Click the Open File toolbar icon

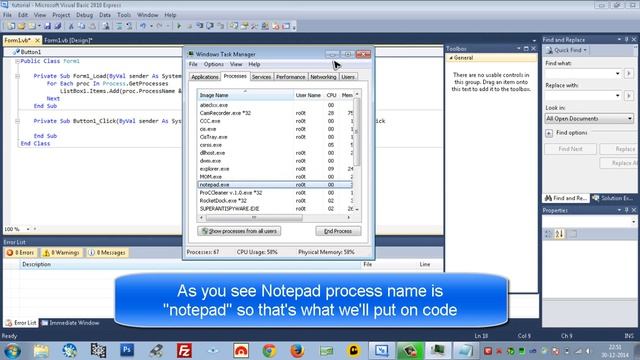21,26
